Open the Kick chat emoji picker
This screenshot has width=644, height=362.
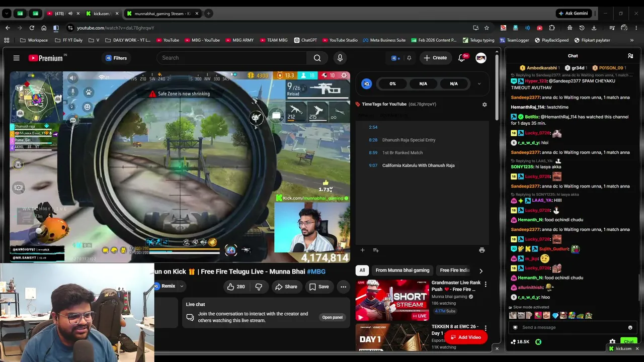tap(630, 327)
